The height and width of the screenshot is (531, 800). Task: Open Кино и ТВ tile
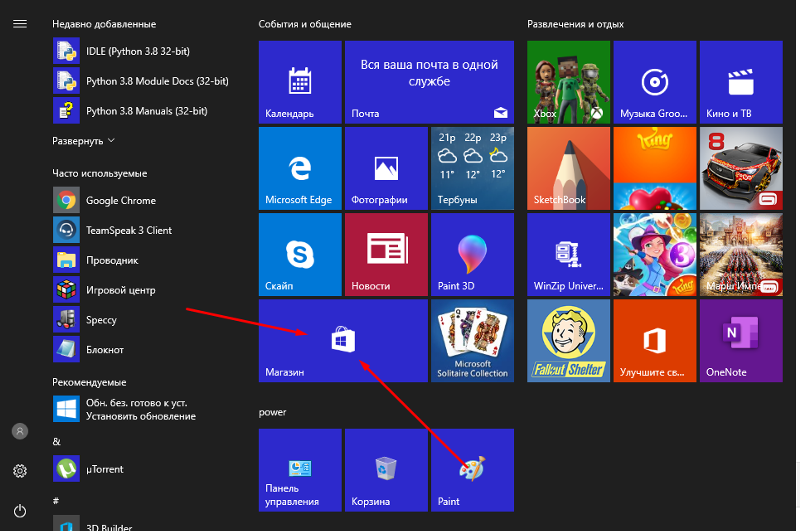741,82
